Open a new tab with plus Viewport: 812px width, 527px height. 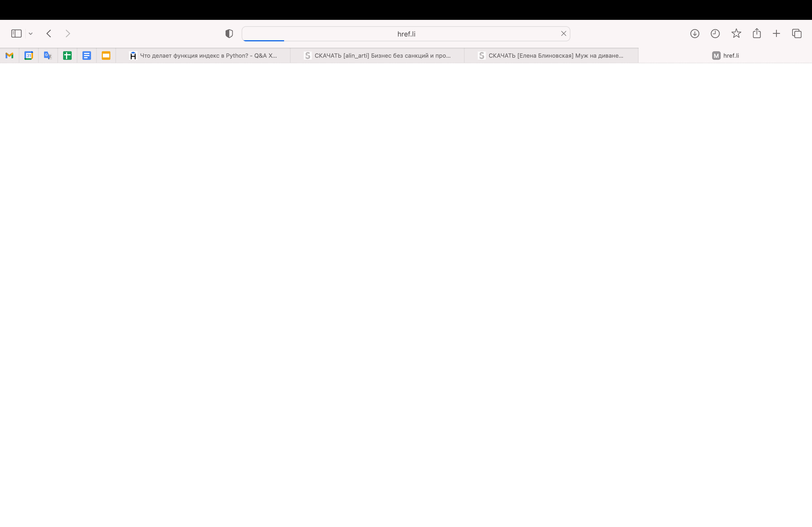point(776,33)
